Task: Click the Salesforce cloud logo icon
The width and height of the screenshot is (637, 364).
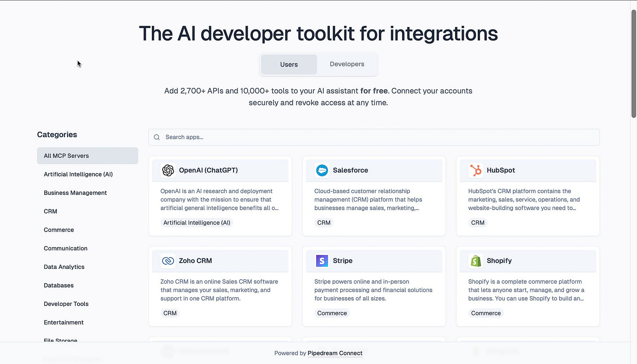Action: click(322, 170)
